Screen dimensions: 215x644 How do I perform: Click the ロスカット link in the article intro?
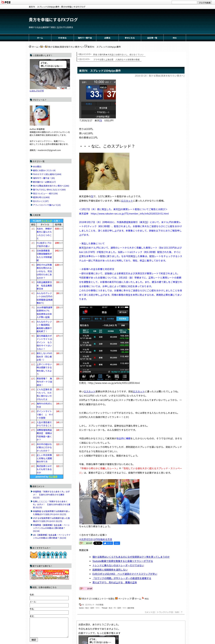127,200
